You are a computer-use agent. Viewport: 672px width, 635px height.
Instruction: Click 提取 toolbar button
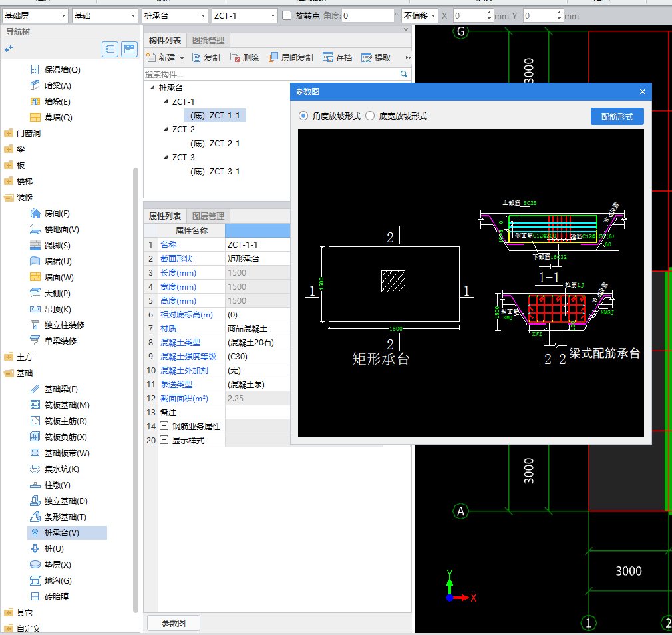point(376,57)
